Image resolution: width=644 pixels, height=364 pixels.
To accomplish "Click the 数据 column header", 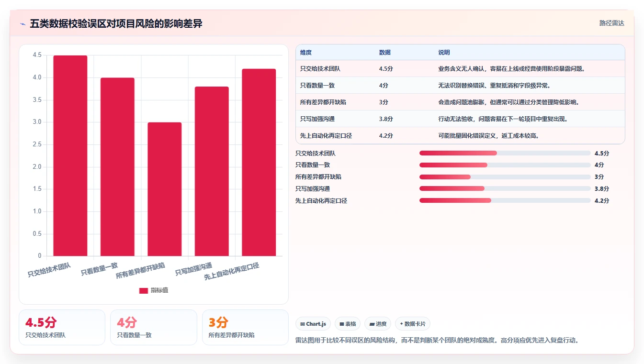I will [x=385, y=53].
